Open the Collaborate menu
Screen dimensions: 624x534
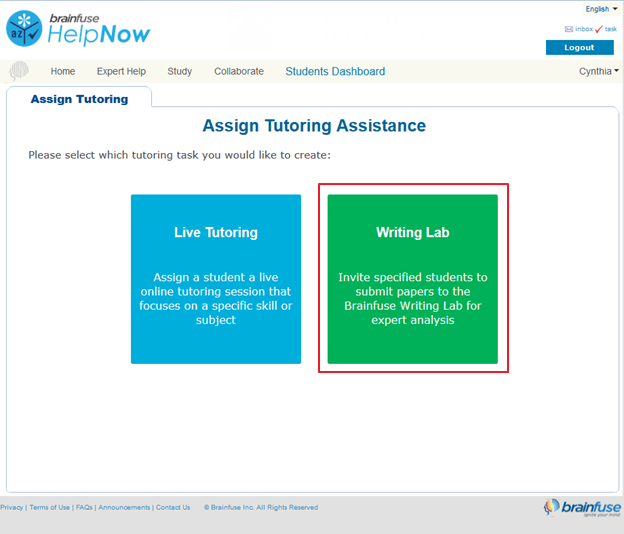point(239,71)
